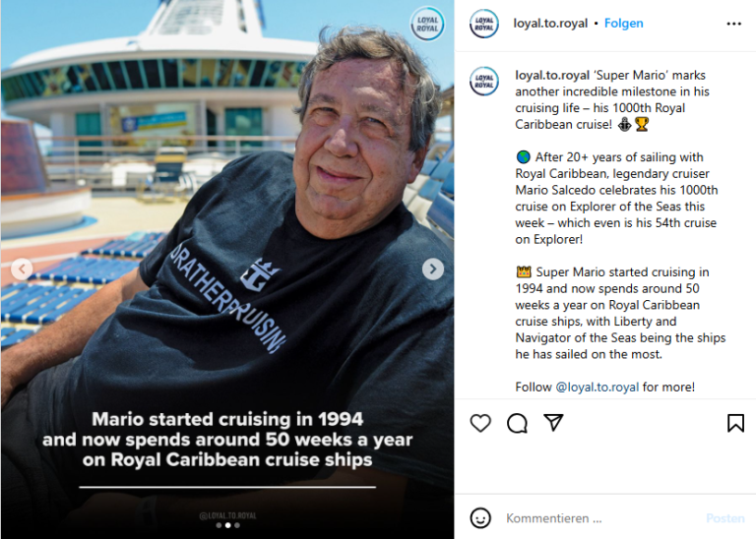The image size is (756, 539).
Task: Click the Loyal Royal watermark logo on photo
Action: pos(427,24)
